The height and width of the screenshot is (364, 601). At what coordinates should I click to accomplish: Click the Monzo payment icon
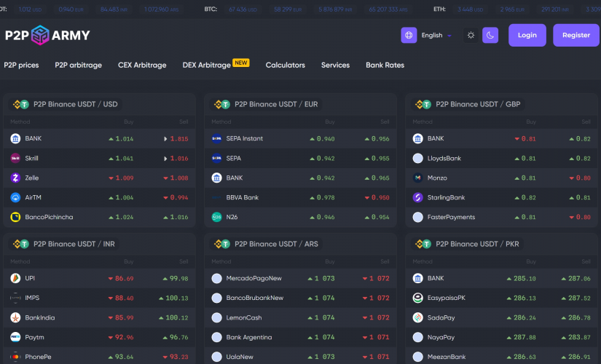418,178
